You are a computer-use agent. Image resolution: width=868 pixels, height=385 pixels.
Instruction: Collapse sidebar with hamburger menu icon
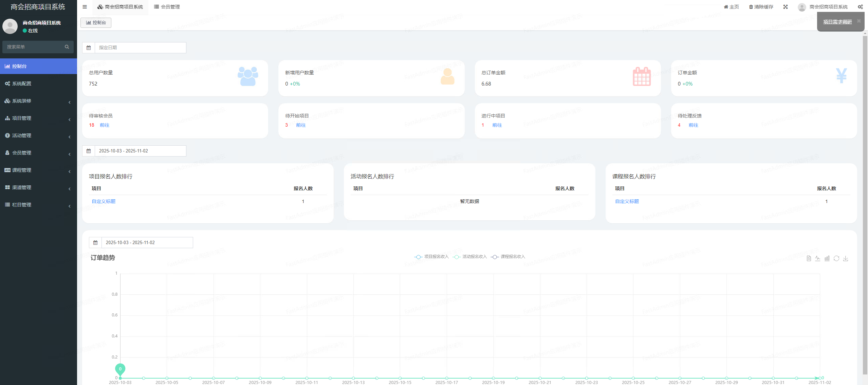tap(85, 7)
